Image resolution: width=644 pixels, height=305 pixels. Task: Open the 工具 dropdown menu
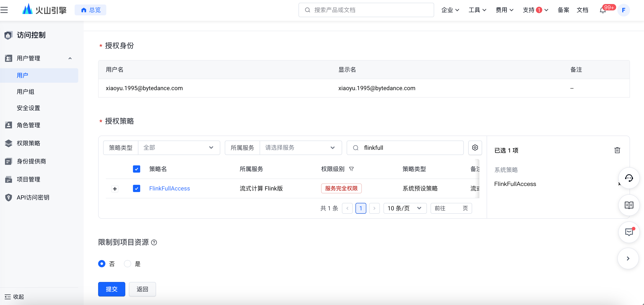pos(477,10)
